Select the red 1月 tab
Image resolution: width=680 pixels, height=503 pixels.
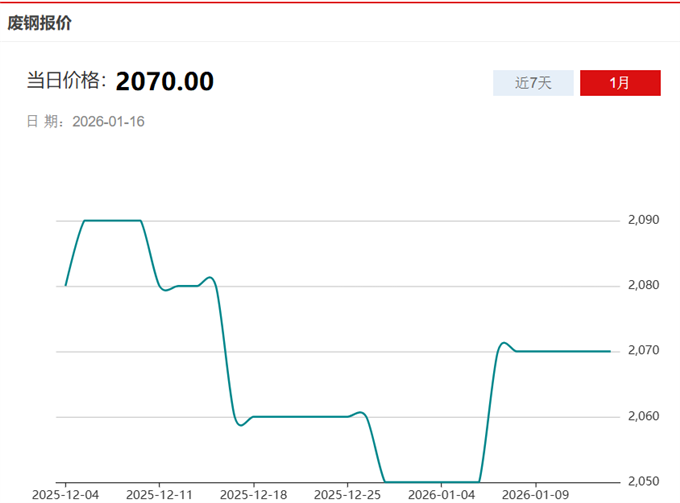click(x=620, y=83)
